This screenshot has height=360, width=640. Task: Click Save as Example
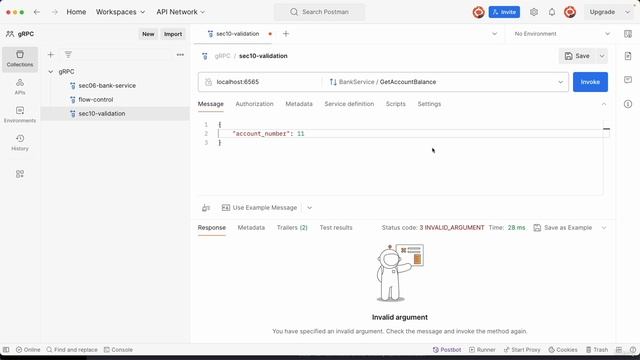pos(563,228)
